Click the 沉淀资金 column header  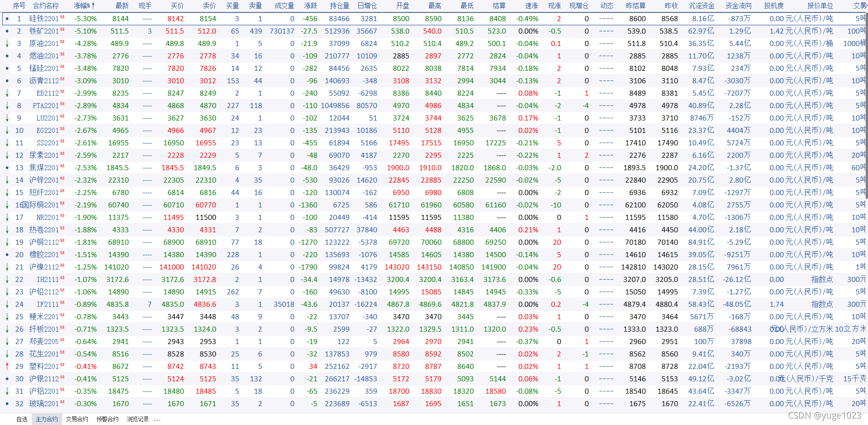702,6
